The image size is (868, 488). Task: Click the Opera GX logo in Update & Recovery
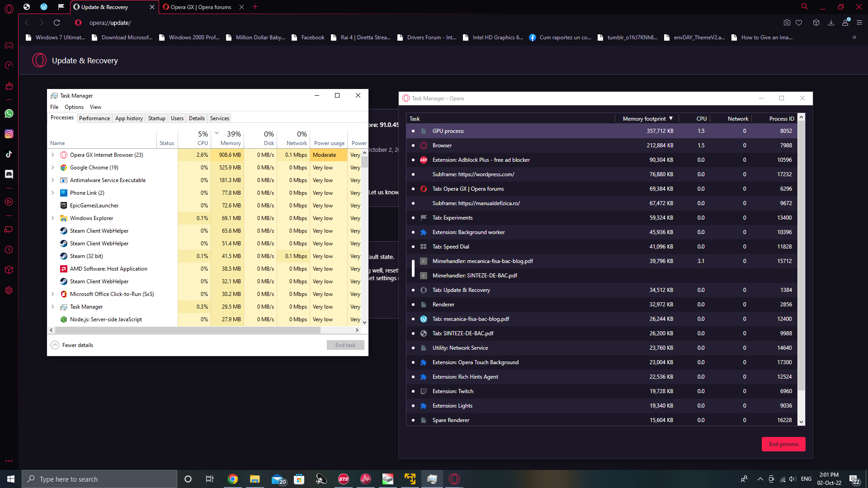(40, 60)
